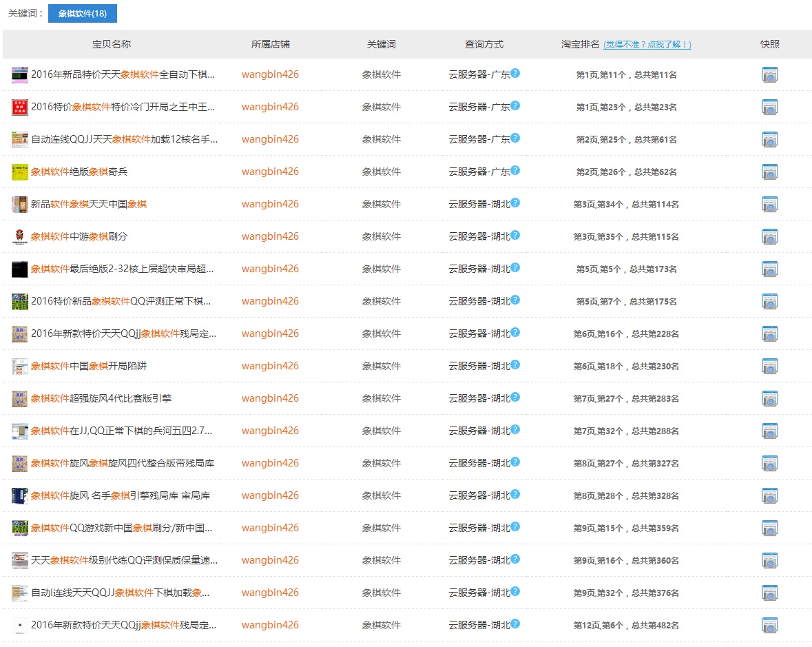Open snapshot for the 总共第376名 row

[x=769, y=593]
